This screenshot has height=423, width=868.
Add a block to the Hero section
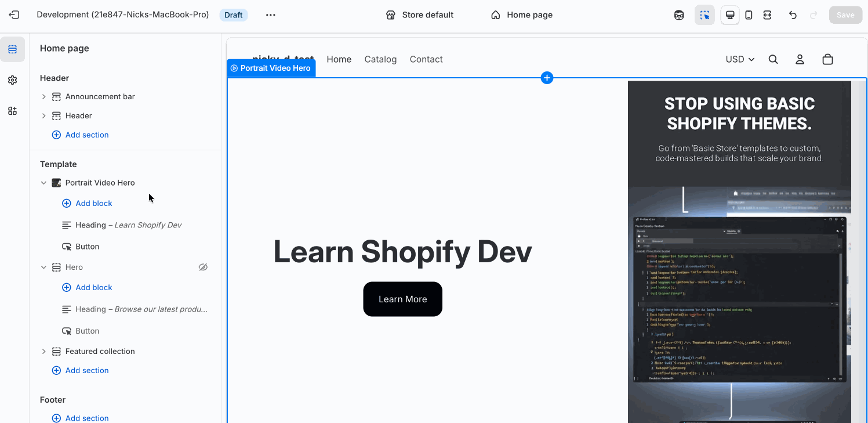coord(87,288)
